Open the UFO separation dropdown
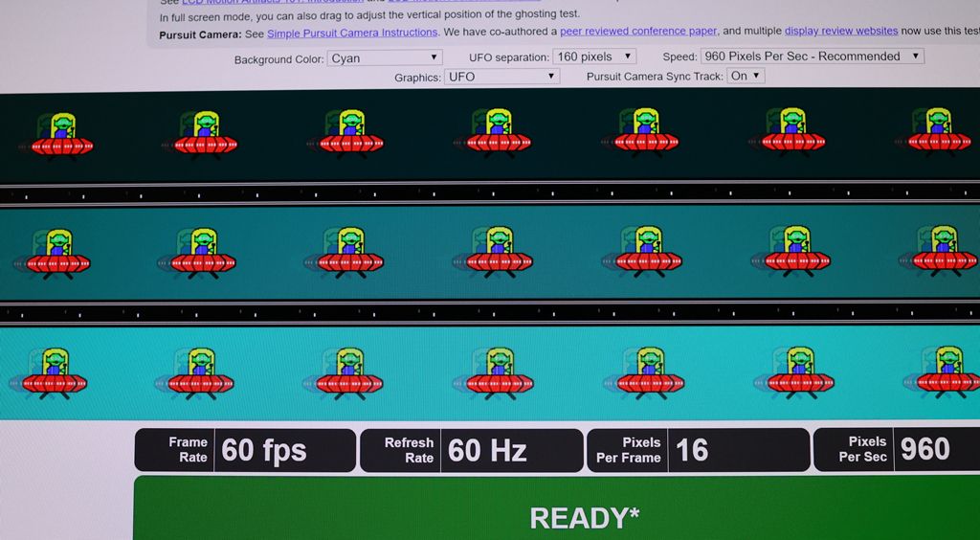This screenshot has height=540, width=980. [x=593, y=56]
